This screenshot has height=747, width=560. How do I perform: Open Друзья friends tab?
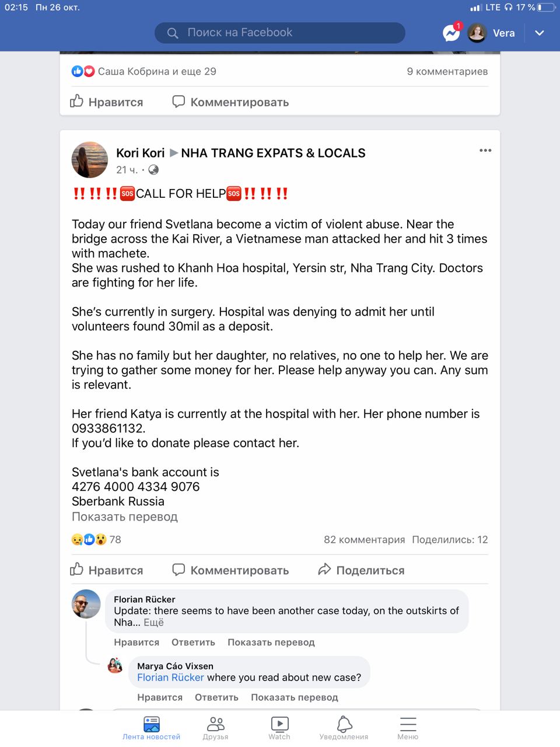215,728
